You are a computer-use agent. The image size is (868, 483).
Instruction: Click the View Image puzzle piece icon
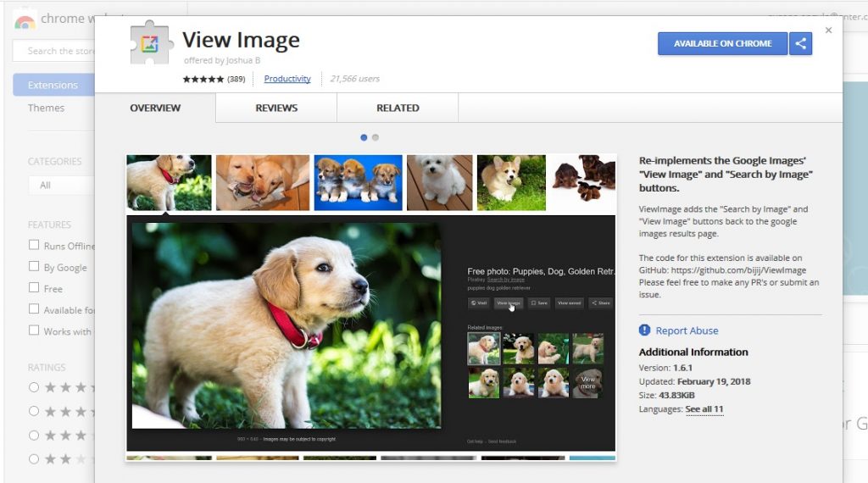click(x=151, y=42)
